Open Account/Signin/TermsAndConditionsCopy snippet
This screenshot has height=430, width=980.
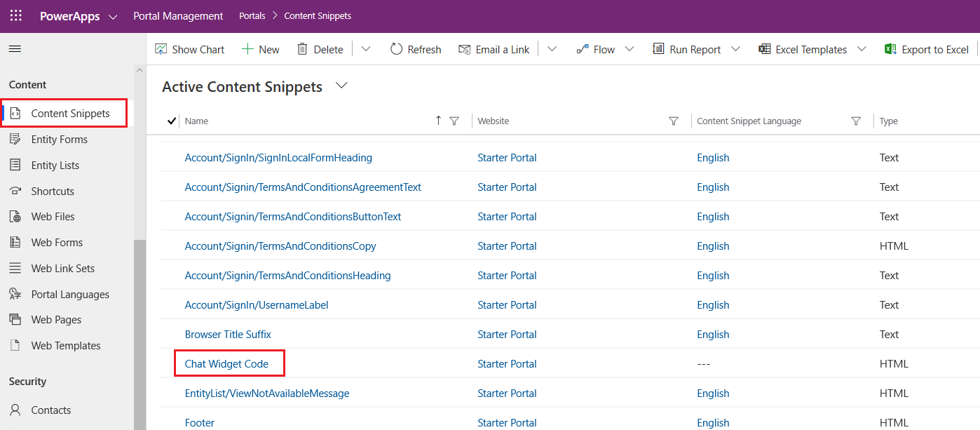point(280,246)
